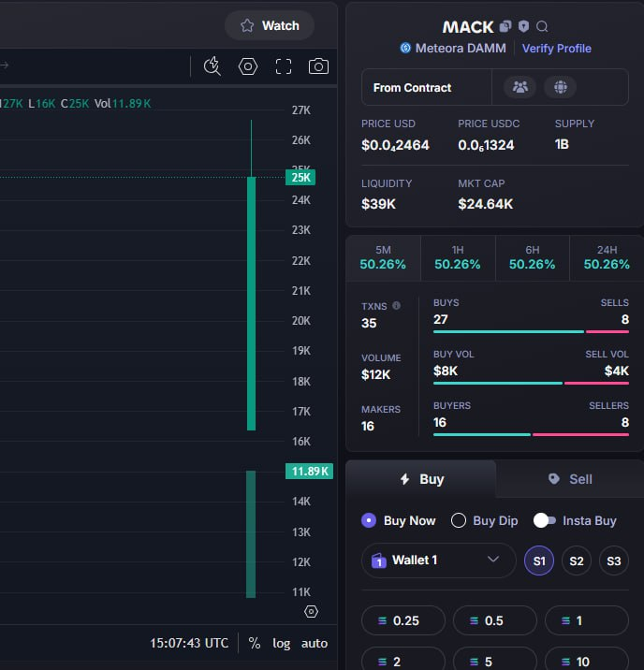Choose the 0.5 SOL amount button
The height and width of the screenshot is (670, 644).
coord(495,620)
